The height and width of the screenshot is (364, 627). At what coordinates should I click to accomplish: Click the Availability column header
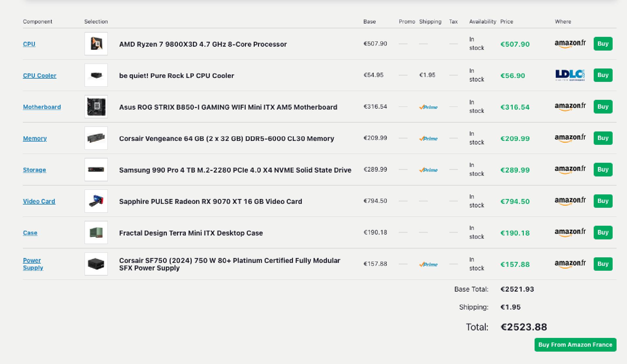(x=483, y=22)
